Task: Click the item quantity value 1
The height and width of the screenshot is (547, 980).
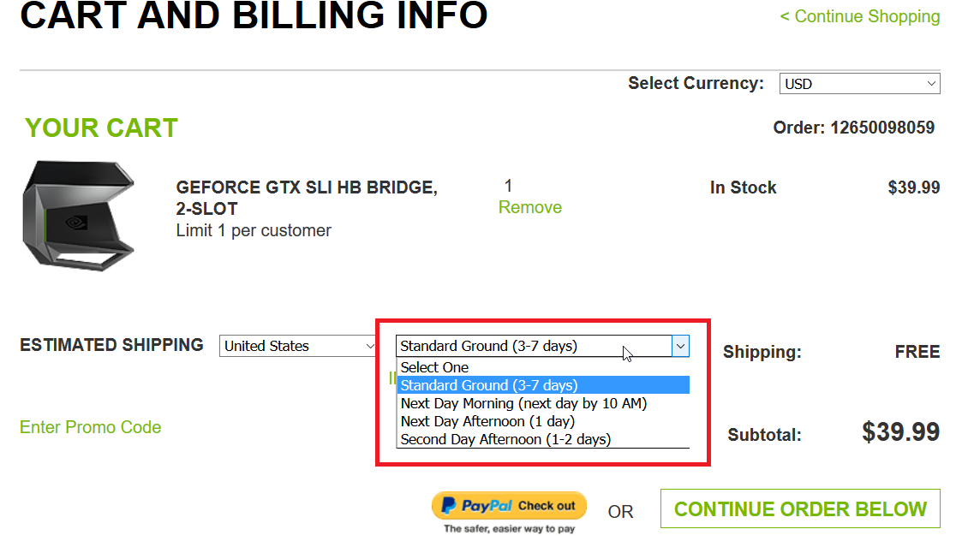Action: (x=508, y=186)
